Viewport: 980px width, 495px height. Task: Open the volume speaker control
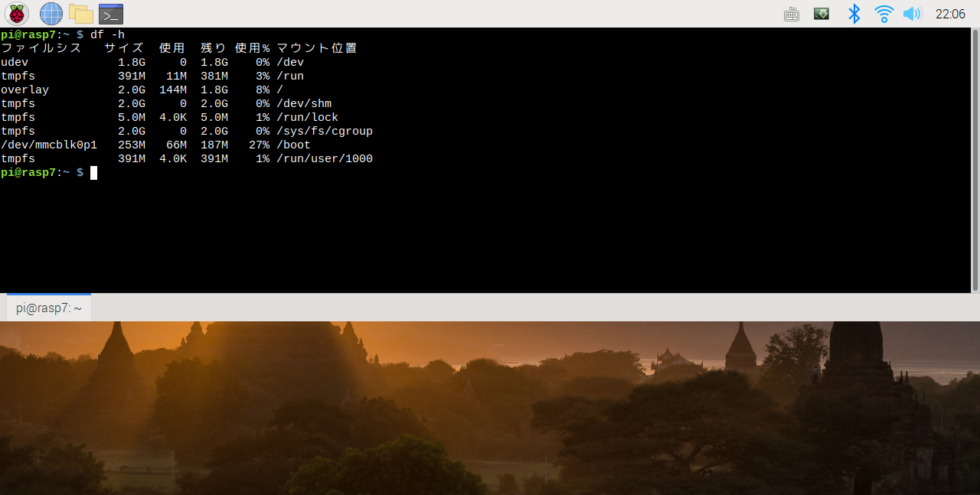tap(911, 14)
